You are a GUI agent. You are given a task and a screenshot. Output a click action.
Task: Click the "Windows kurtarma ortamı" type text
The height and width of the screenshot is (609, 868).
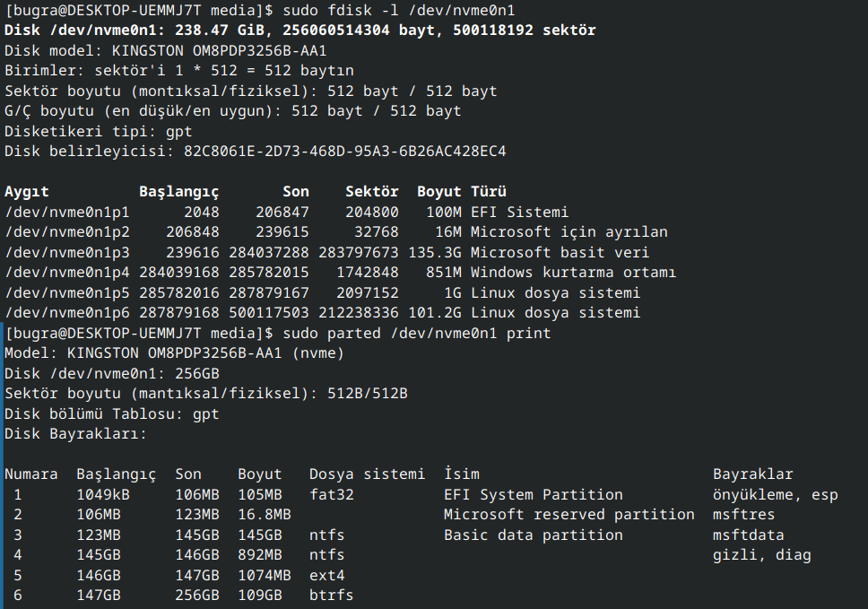[x=573, y=273]
